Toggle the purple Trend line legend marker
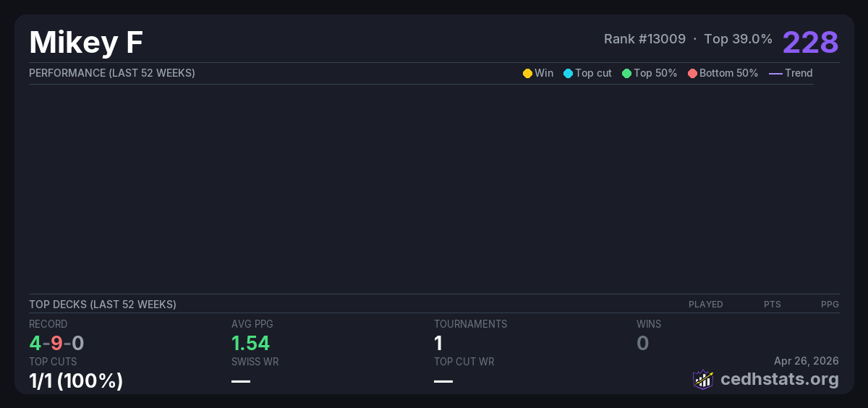 click(x=775, y=73)
